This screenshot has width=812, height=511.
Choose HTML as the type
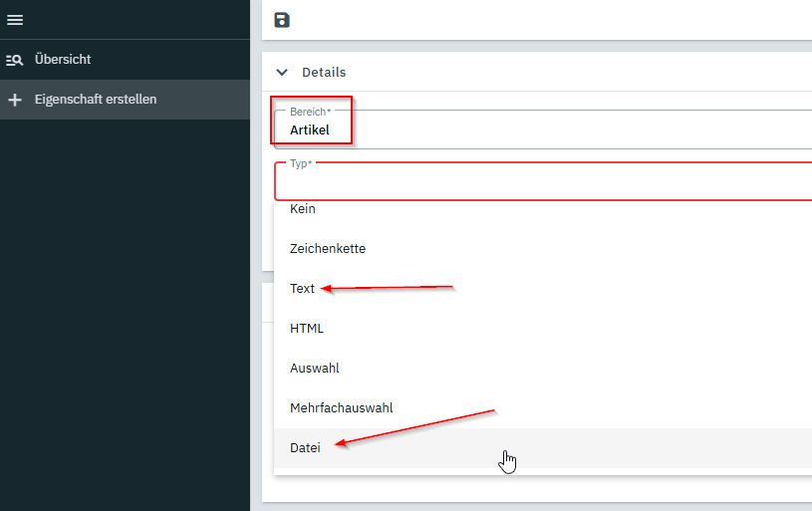(x=307, y=328)
